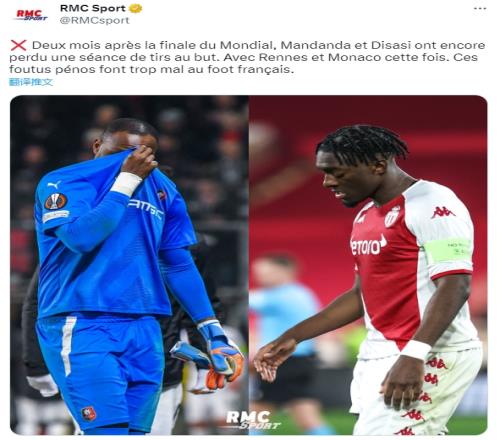Open the right photo of Monaco player
This screenshot has height=440, width=500.
[368, 265]
